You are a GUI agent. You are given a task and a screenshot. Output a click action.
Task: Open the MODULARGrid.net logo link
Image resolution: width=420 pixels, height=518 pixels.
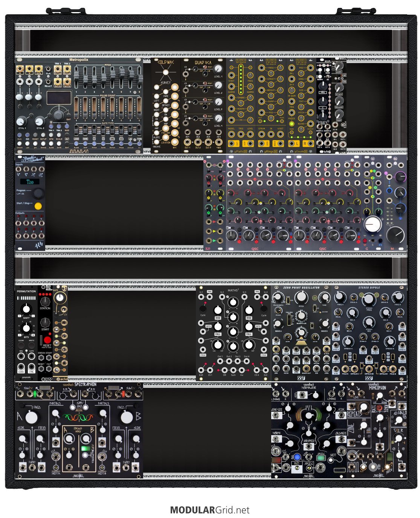(209, 510)
